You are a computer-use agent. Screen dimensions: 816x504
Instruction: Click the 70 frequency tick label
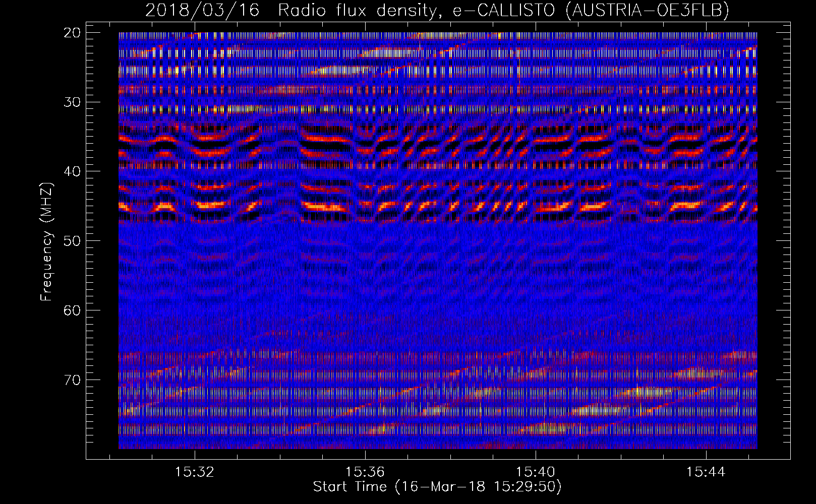[x=73, y=380]
